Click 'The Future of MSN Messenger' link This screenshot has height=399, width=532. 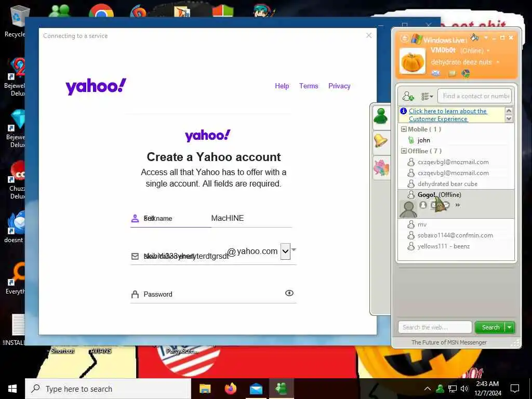pos(449,342)
